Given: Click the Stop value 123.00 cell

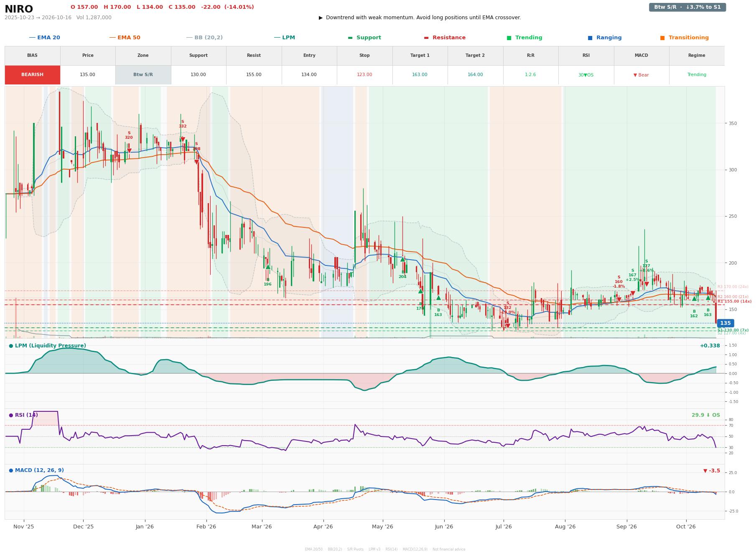Looking at the screenshot, I should pyautogui.click(x=364, y=75).
